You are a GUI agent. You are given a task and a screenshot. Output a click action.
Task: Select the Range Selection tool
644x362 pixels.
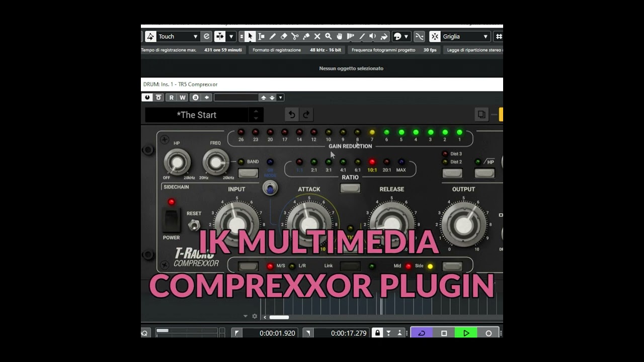pyautogui.click(x=262, y=36)
